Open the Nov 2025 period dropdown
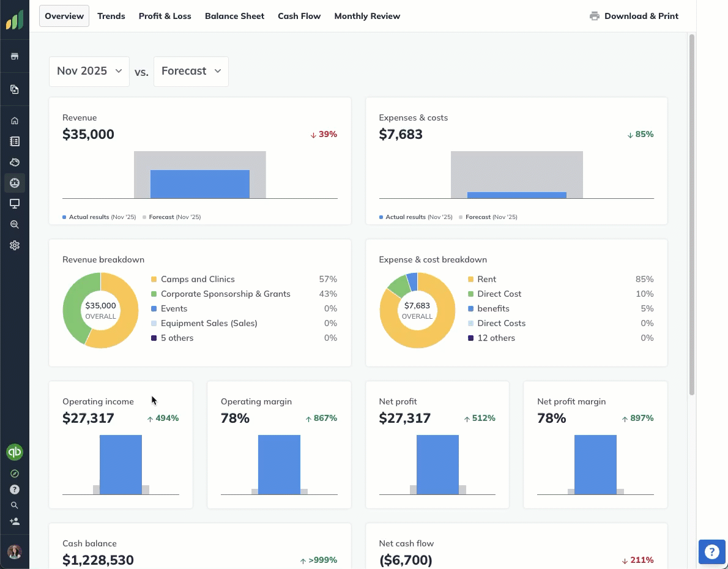Viewport: 728px width, 569px height. pyautogui.click(x=89, y=71)
